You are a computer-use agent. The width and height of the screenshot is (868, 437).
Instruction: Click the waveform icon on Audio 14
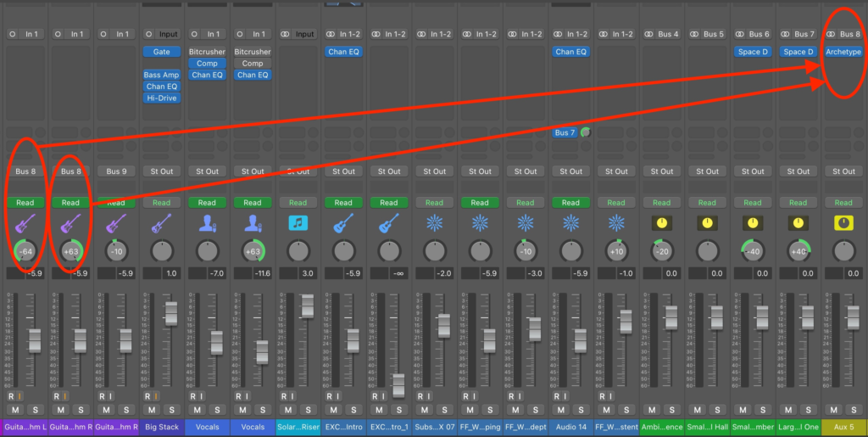coord(570,223)
